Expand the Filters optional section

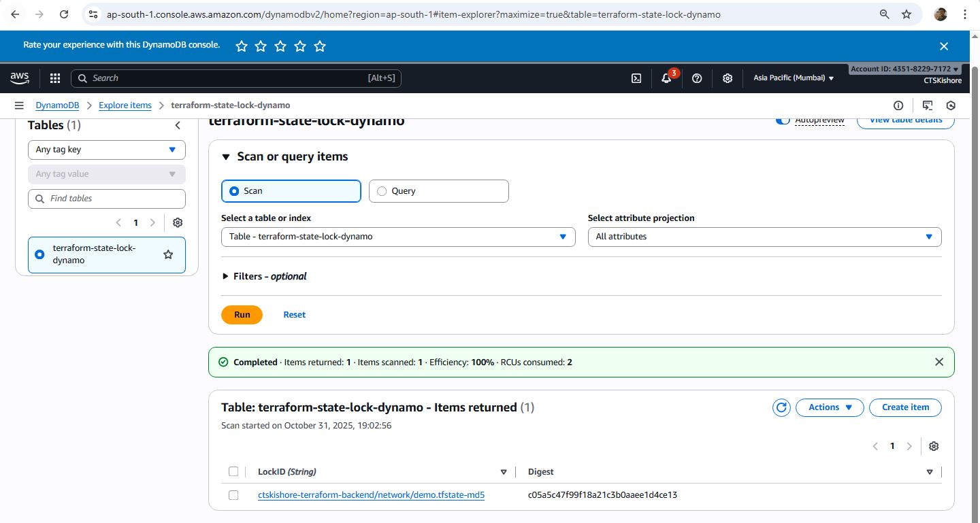click(264, 276)
